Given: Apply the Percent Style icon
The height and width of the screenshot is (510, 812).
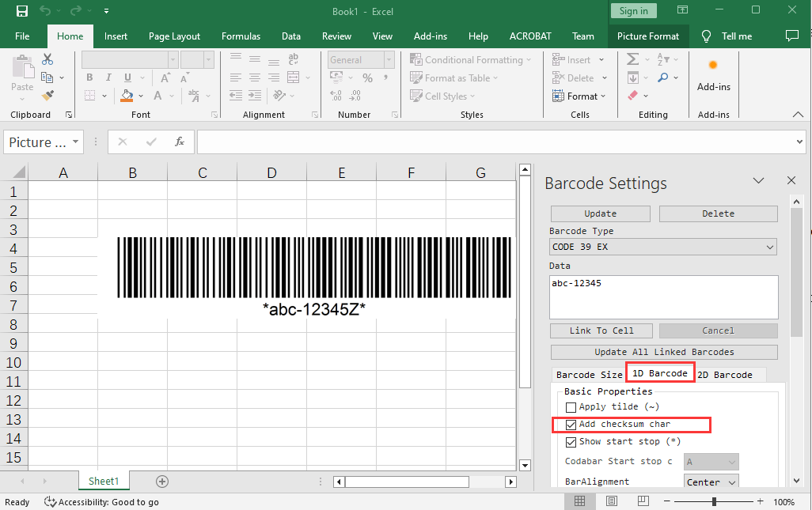Looking at the screenshot, I should click(367, 77).
